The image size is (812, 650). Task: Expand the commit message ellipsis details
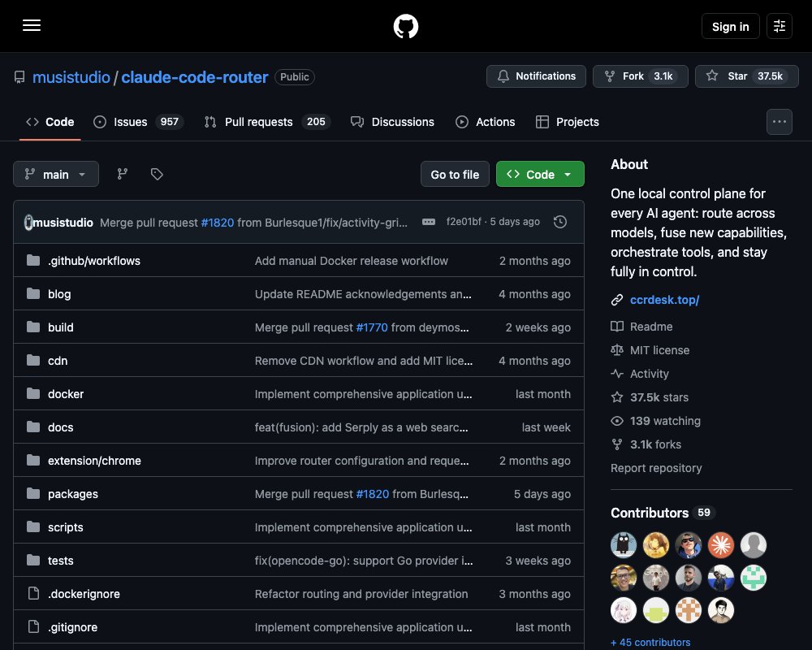click(428, 222)
